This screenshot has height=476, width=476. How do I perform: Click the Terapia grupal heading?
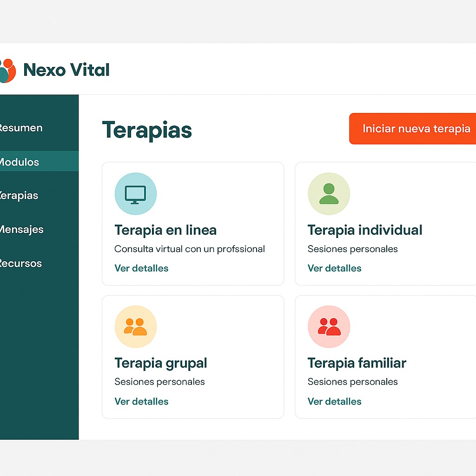point(161,363)
